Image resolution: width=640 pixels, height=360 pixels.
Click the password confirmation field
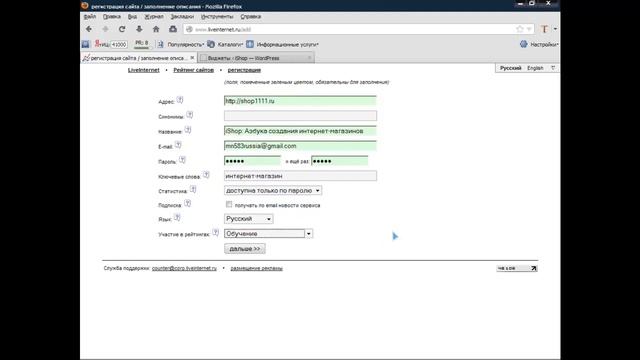(340, 161)
